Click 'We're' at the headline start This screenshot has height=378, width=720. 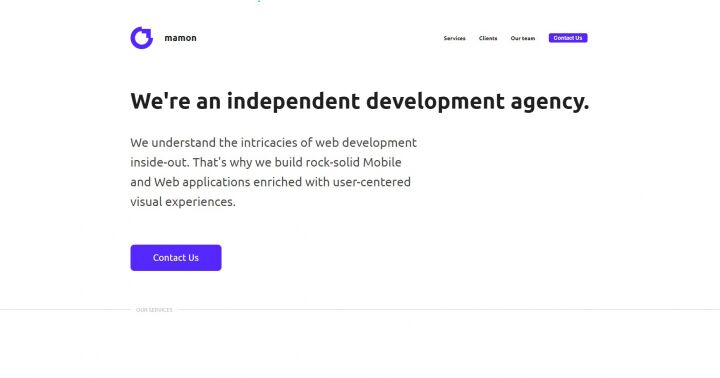pos(160,101)
